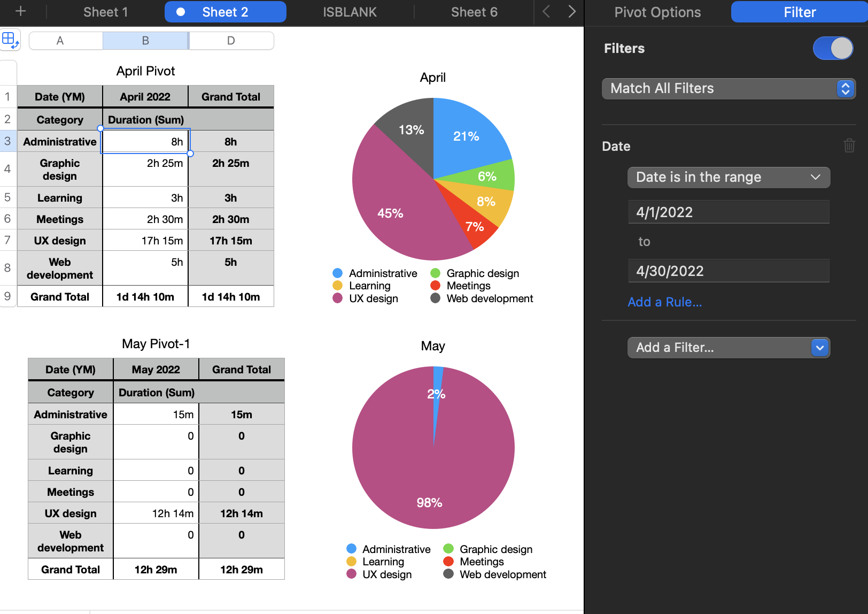Image resolution: width=868 pixels, height=614 pixels.
Task: Disable the Filters toggle switch
Action: click(x=833, y=48)
